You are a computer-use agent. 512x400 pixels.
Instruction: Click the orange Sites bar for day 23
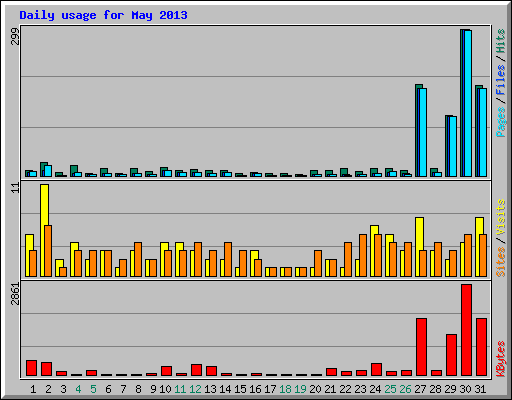click(363, 255)
